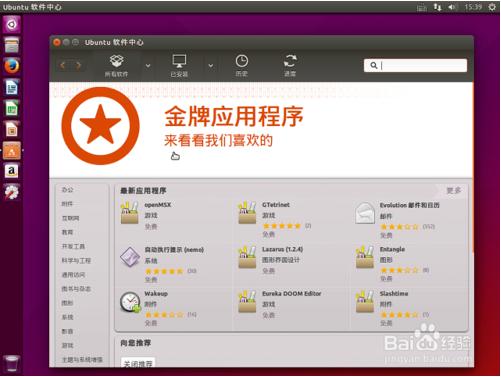The image size is (501, 377).
Task: Launch LibreOffice Calc from the launcher
Action: coord(12,109)
